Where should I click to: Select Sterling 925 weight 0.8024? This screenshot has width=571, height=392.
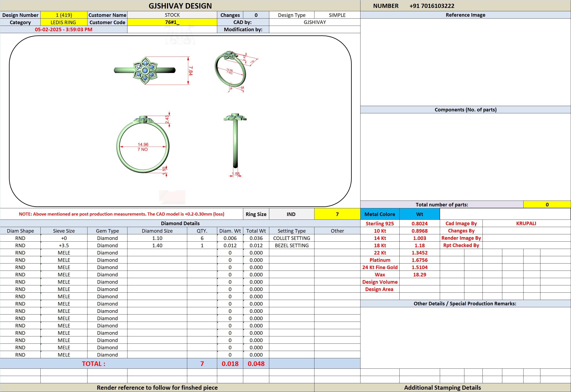[x=420, y=224]
